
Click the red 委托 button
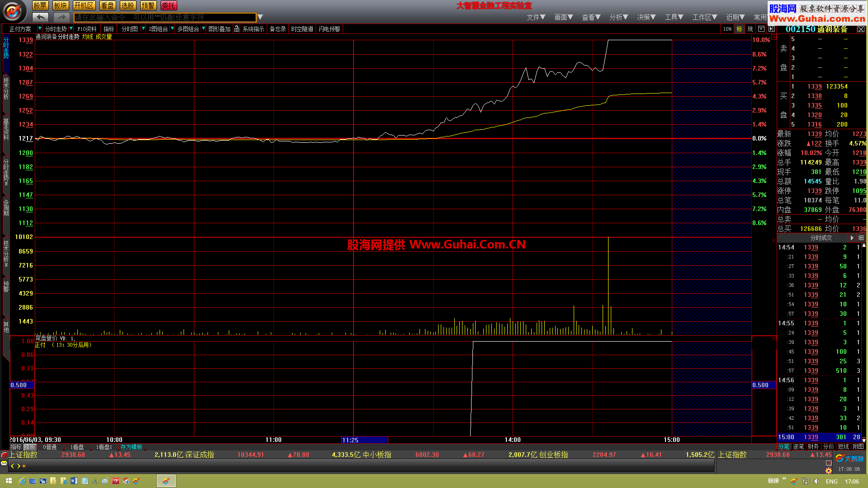[x=169, y=5]
